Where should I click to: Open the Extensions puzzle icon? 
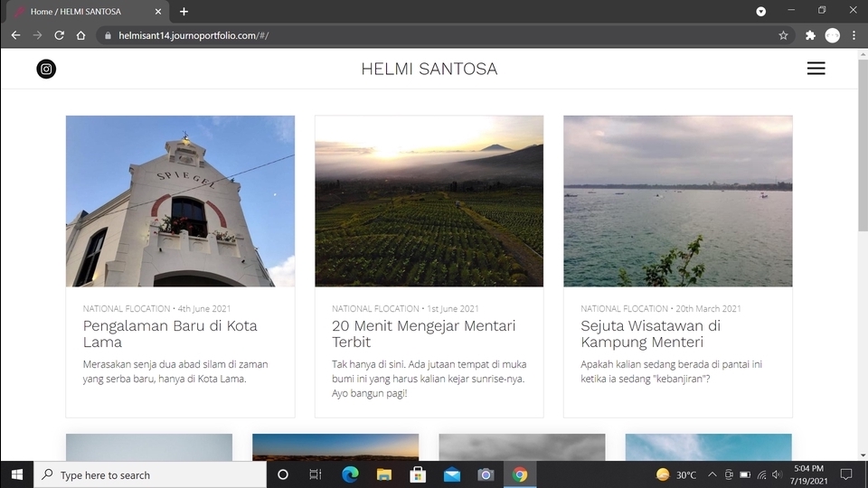coord(810,35)
